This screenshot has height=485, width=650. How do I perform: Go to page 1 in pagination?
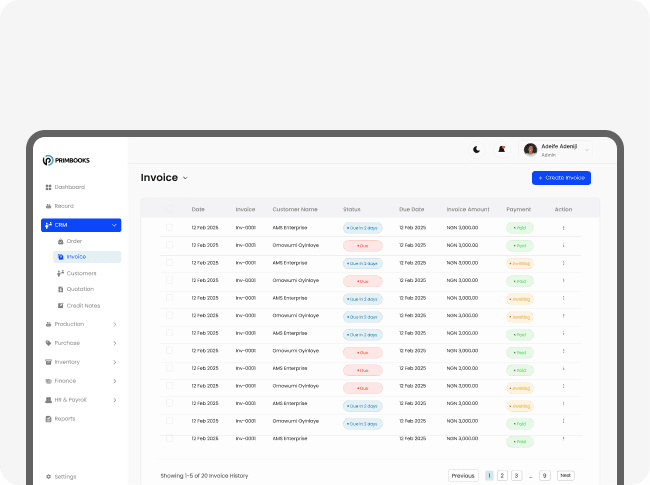coord(489,475)
